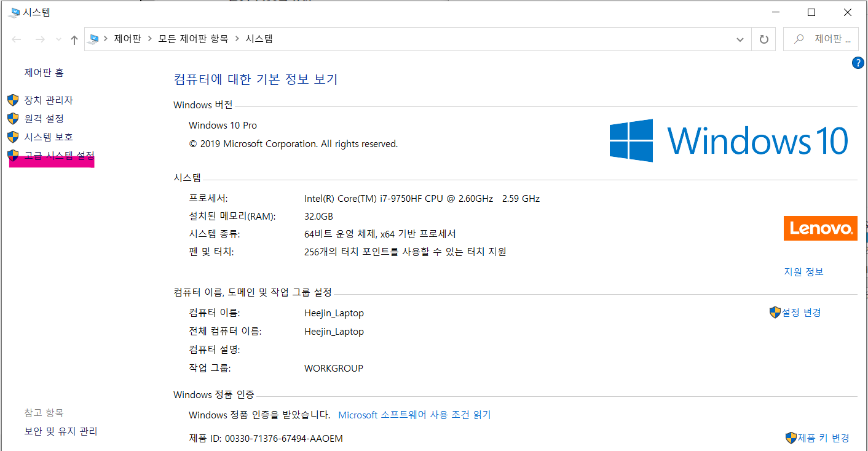Open 장치 관리자 link
Viewport: 868px width, 451px height.
(x=49, y=100)
